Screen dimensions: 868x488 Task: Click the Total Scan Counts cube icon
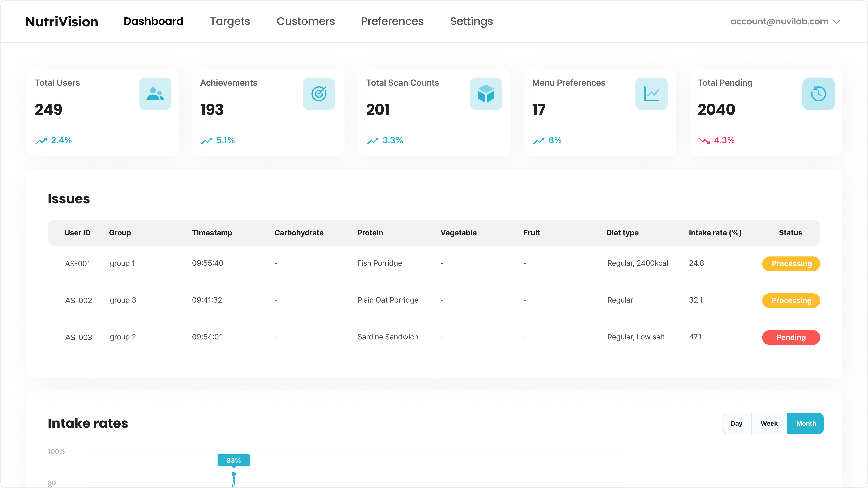486,94
